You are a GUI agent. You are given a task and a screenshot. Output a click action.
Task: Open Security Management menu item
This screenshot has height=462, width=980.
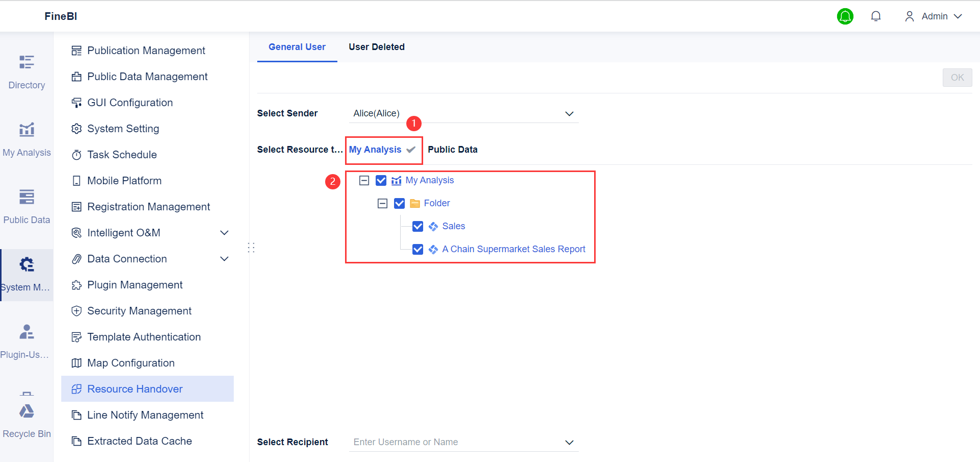click(139, 311)
